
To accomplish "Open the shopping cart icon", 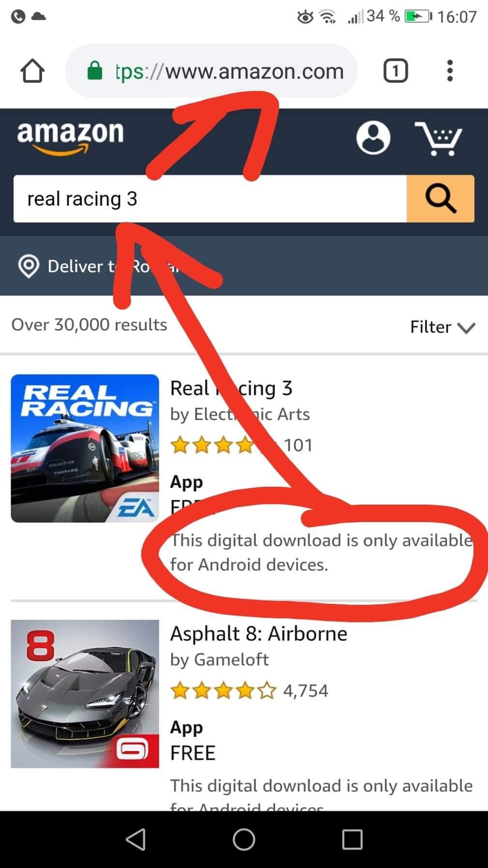I will click(438, 139).
